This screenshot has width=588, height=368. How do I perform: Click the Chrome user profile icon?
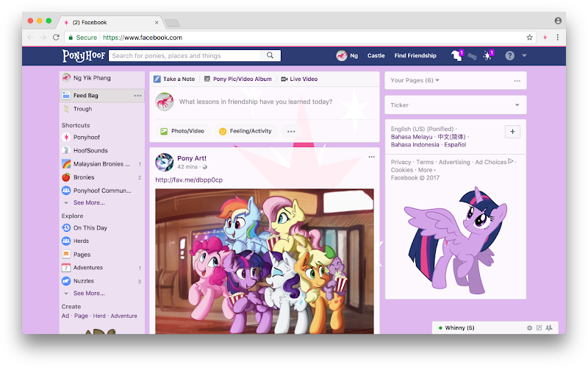(558, 21)
